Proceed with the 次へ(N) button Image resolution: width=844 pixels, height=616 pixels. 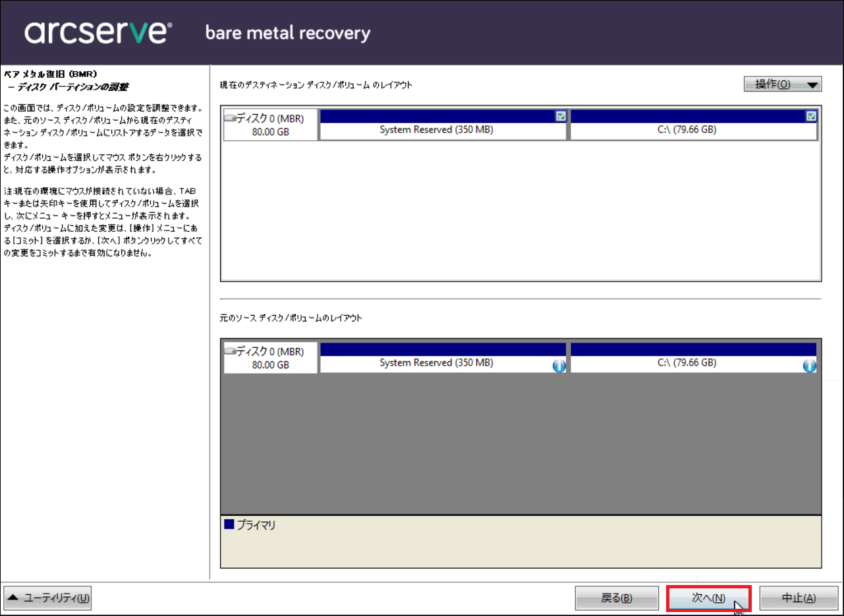click(x=708, y=598)
